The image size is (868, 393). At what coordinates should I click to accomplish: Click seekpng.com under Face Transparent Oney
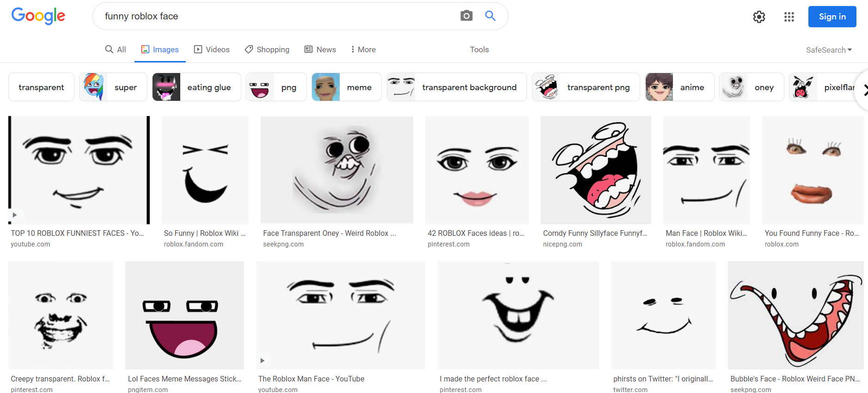(283, 245)
